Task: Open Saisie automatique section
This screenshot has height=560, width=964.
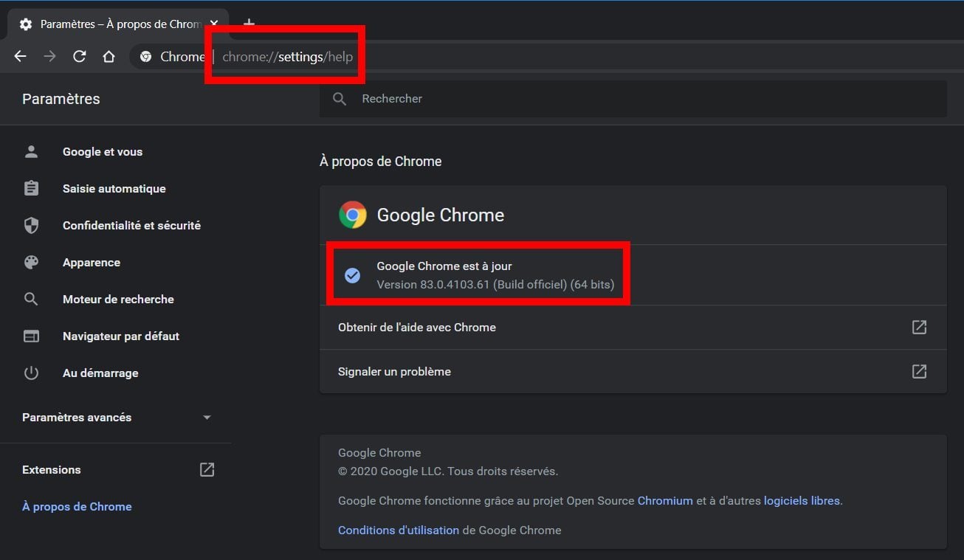Action: tap(115, 189)
